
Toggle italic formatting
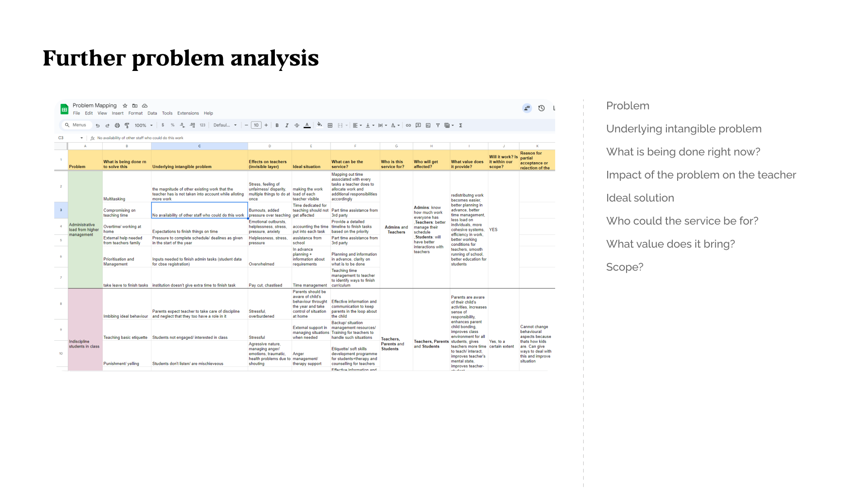[287, 126]
